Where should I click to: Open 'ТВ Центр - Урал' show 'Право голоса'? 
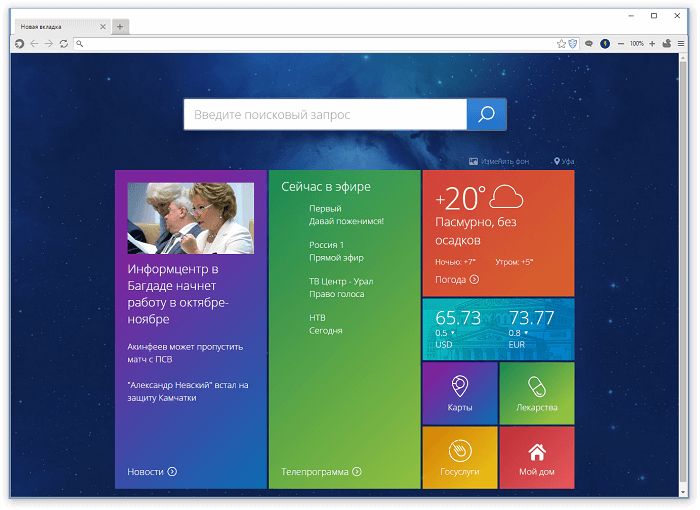click(341, 288)
